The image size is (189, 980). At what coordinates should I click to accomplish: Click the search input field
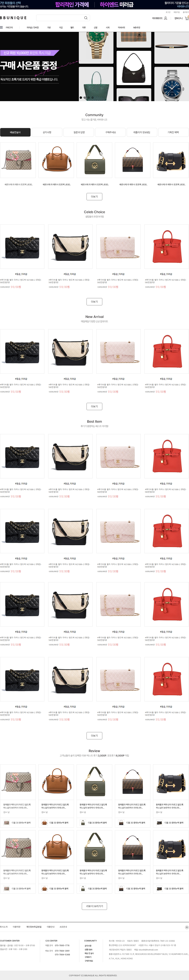(63, 18)
